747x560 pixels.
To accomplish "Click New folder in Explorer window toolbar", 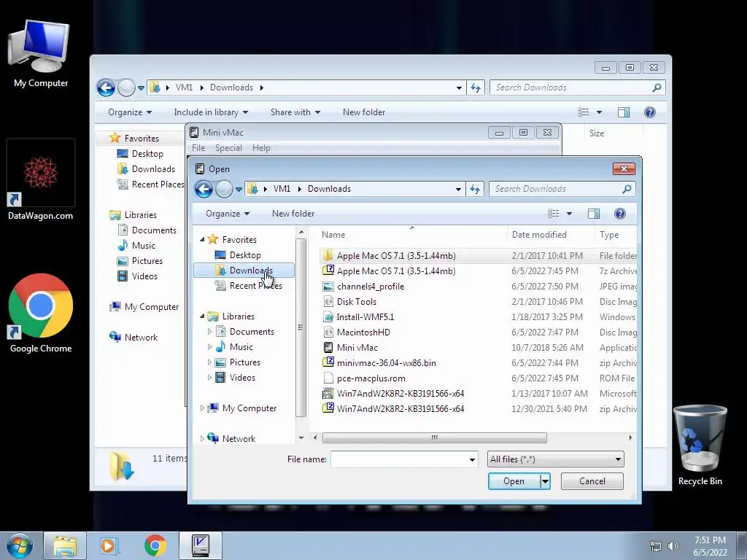I will (364, 112).
